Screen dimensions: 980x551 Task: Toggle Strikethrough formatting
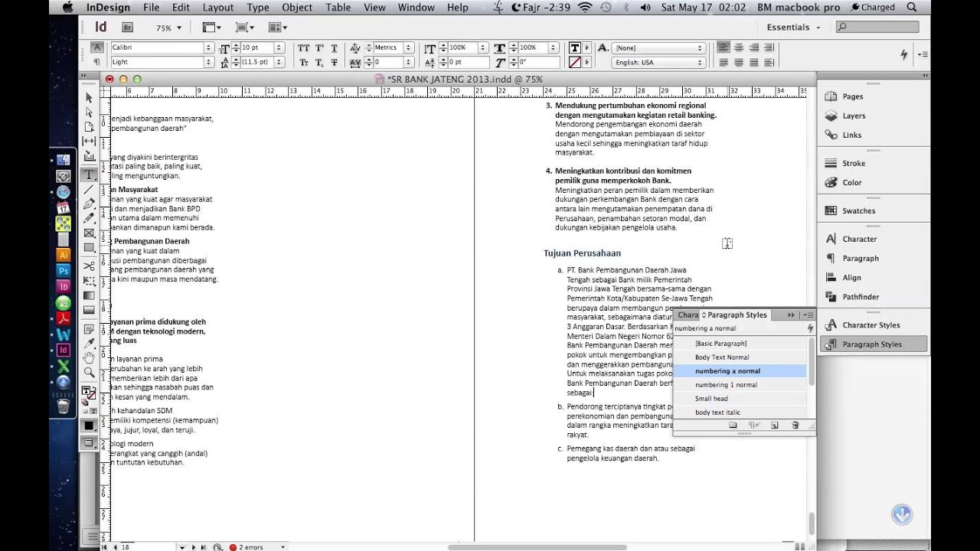point(335,62)
